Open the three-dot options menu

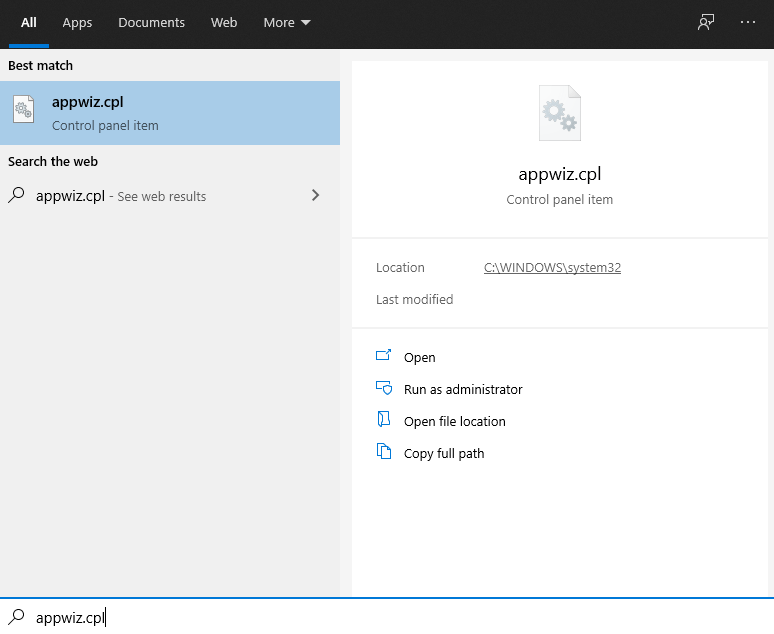point(748,22)
